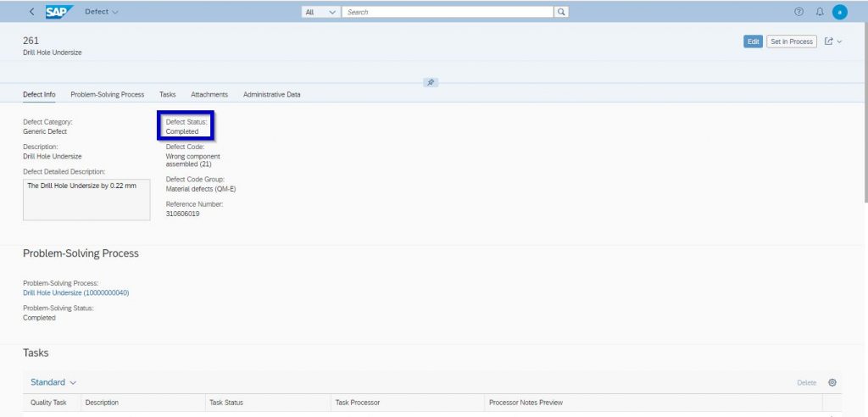868x417 pixels.
Task: Click the greyed Delete button in Tasks
Action: coord(807,382)
